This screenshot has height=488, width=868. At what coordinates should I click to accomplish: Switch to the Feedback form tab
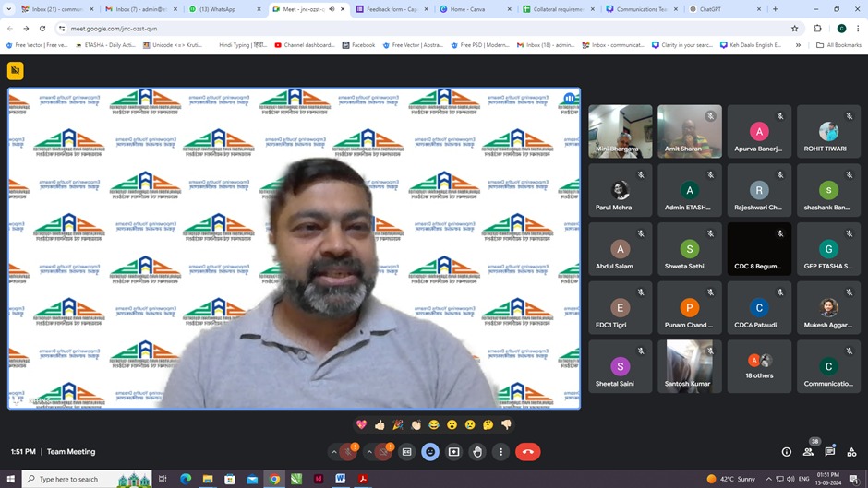[x=391, y=9]
